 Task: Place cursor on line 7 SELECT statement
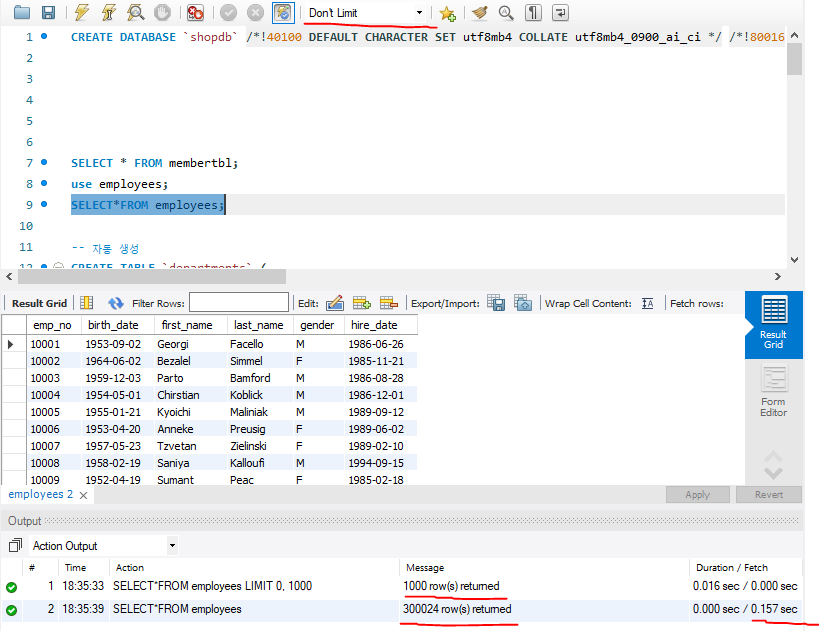155,163
